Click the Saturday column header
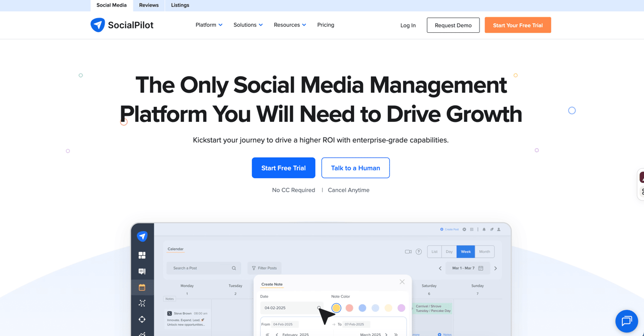The height and width of the screenshot is (336, 644). click(x=429, y=286)
